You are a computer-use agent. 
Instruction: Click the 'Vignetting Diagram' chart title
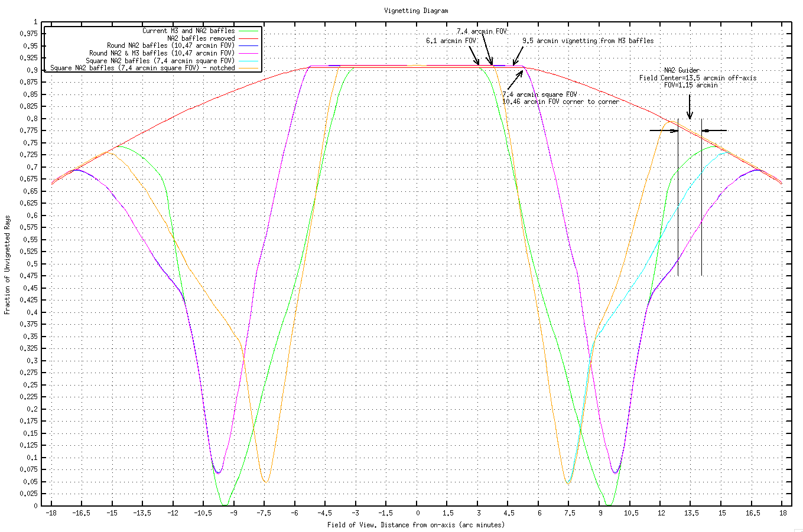point(416,11)
